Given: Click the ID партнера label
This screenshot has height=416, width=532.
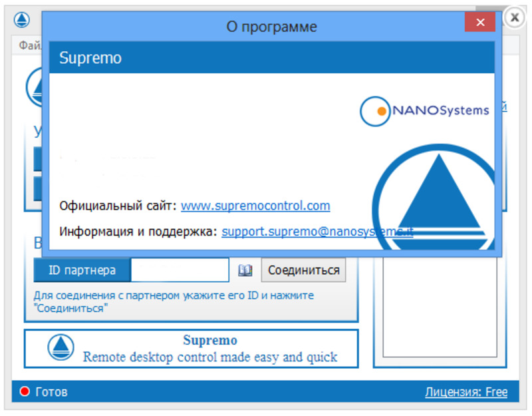Looking at the screenshot, I should point(82,270).
